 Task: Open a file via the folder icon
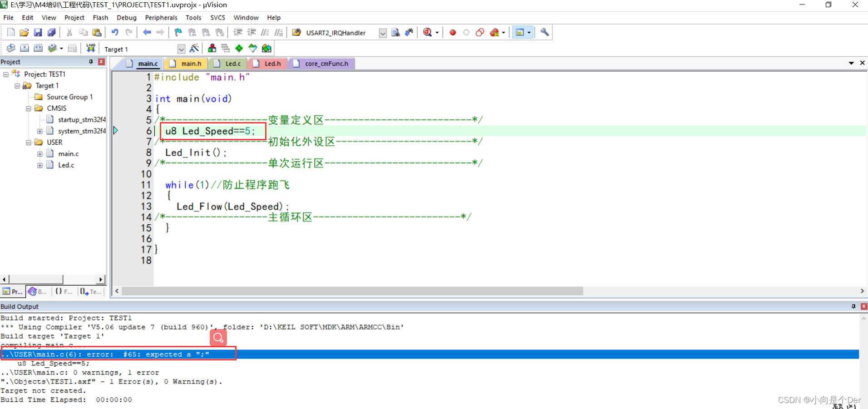click(x=25, y=32)
